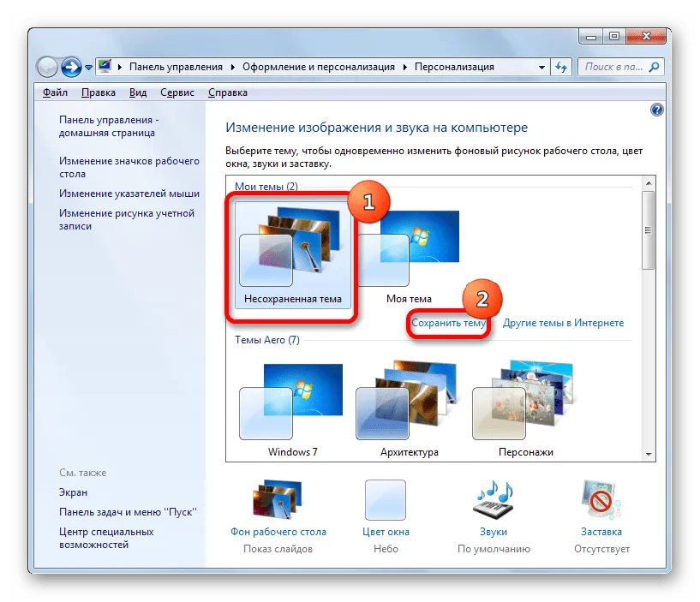Image resolution: width=700 pixels, height=602 pixels.
Task: Open address bar history dropdown
Action: pos(541,68)
